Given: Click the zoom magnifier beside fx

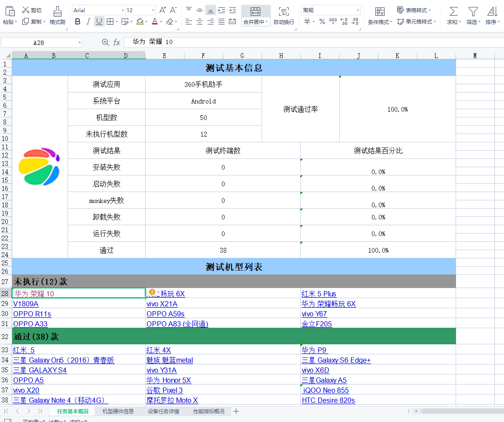Looking at the screenshot, I should click(105, 42).
